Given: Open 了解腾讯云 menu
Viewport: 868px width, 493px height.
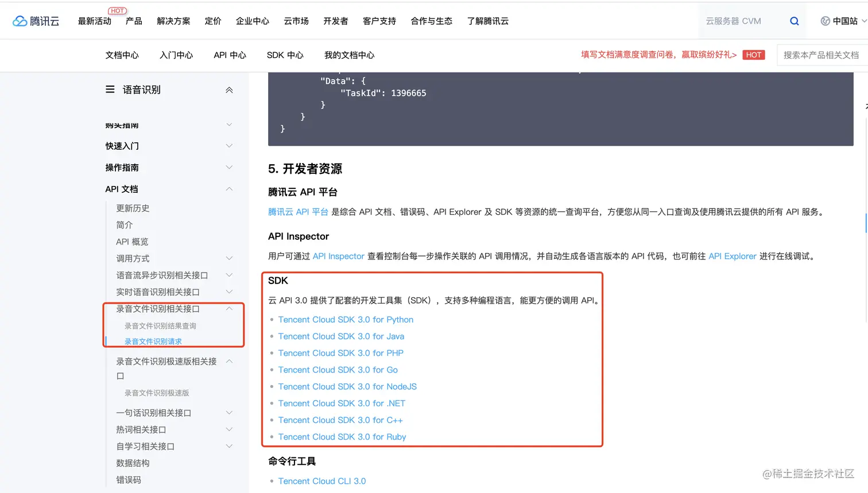Looking at the screenshot, I should pos(488,21).
